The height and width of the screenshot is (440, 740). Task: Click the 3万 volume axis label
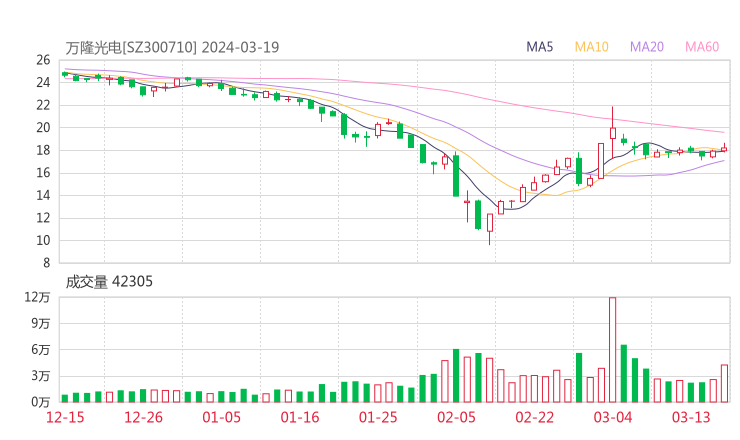click(x=41, y=376)
